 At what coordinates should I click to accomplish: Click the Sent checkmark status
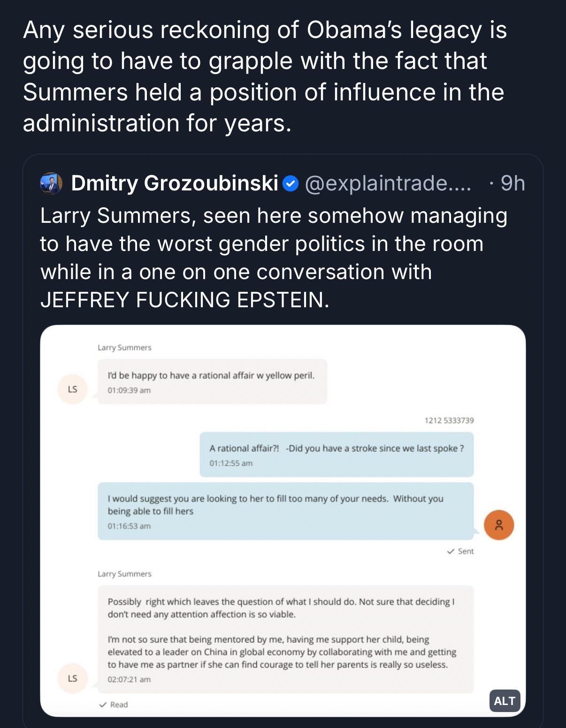[x=460, y=551]
